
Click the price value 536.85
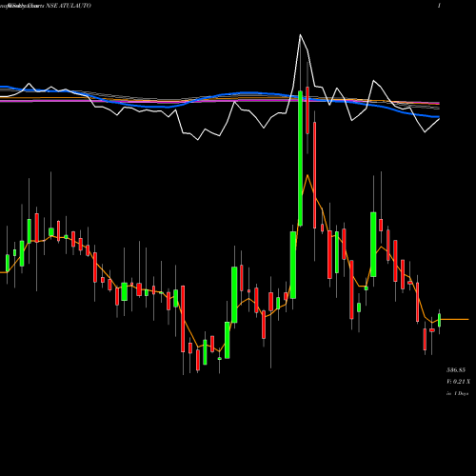point(456,369)
